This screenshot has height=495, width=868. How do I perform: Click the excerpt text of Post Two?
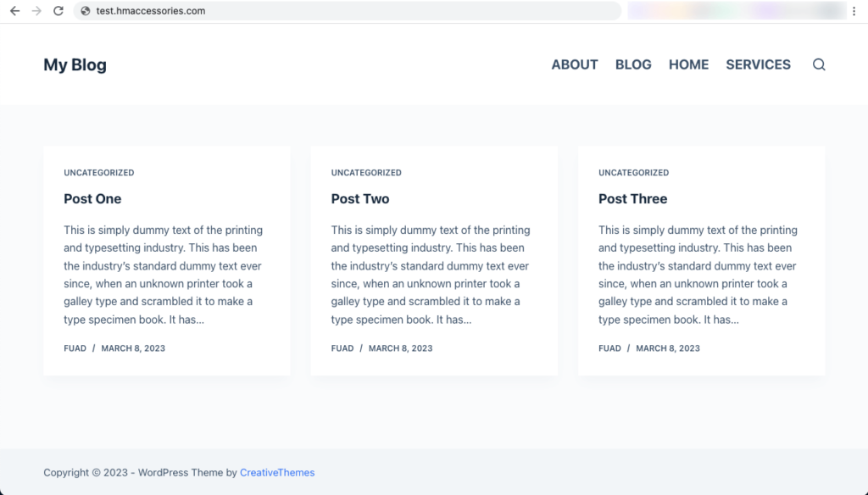tap(431, 275)
